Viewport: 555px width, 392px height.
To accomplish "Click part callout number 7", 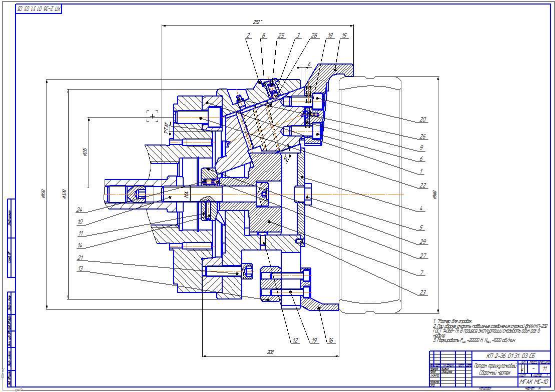I will 421,273.
